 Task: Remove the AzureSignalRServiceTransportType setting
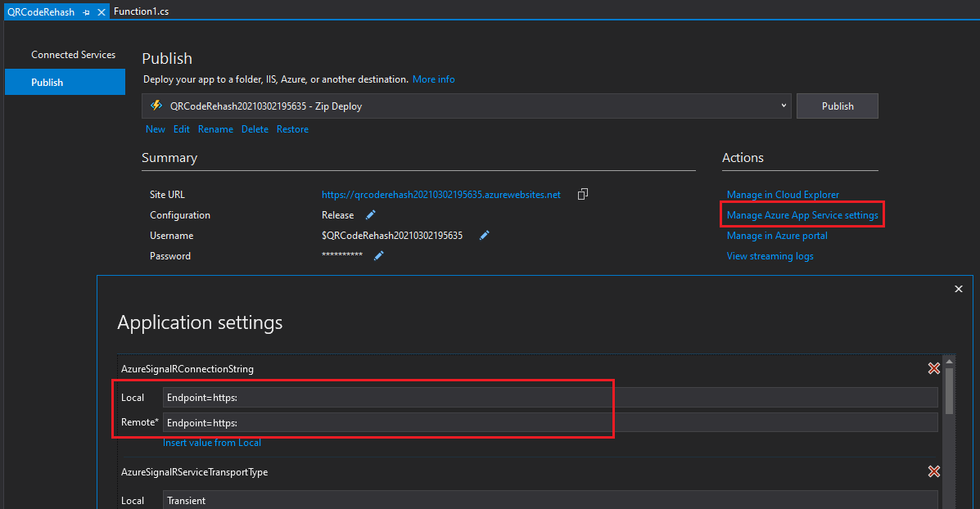(x=934, y=471)
